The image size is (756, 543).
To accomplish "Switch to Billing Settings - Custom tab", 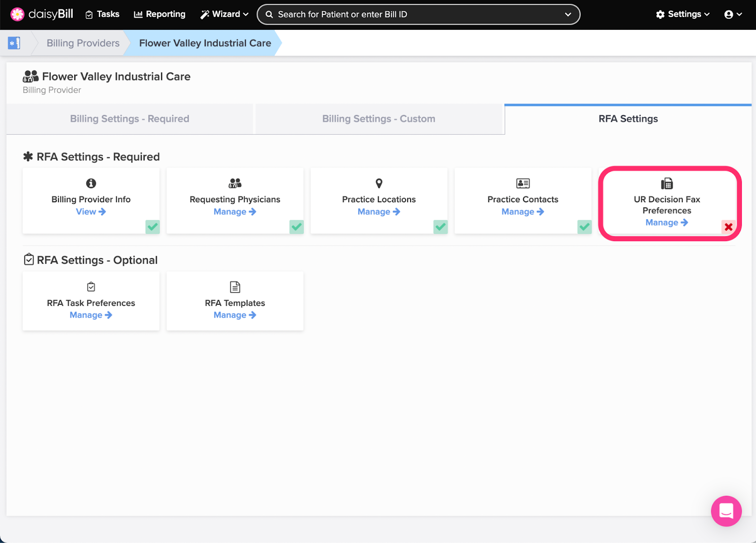I will pos(378,119).
